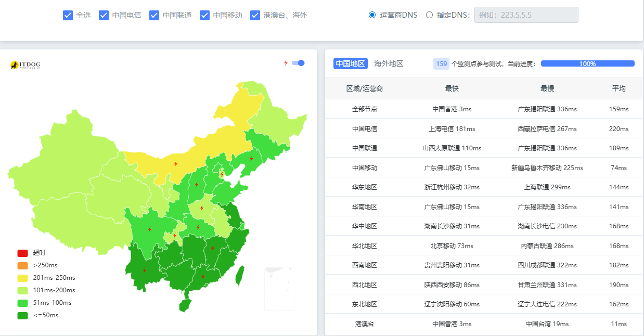Click the red 超时 legend swatch

22,253
